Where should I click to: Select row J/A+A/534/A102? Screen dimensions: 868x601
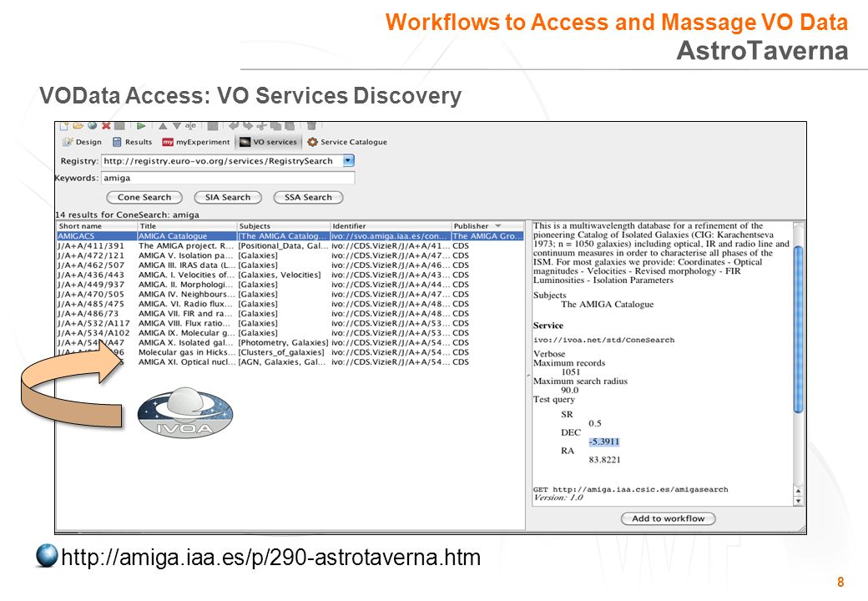[290, 333]
